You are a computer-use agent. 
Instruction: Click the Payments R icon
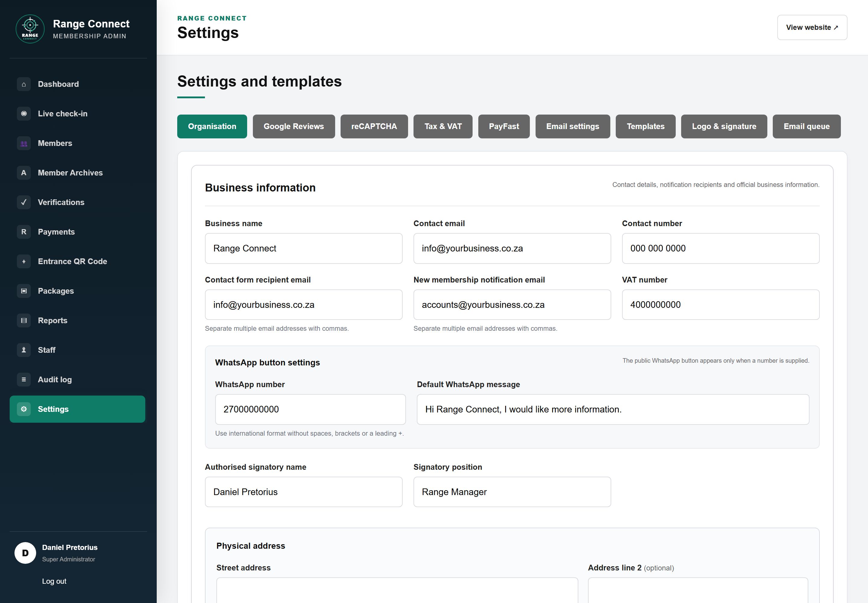coord(24,232)
